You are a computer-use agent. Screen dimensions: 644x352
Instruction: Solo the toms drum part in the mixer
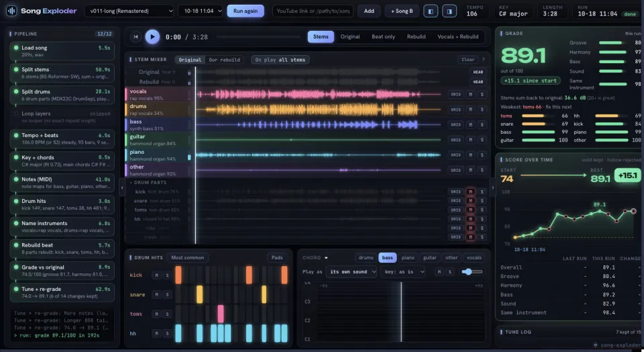coord(482,210)
